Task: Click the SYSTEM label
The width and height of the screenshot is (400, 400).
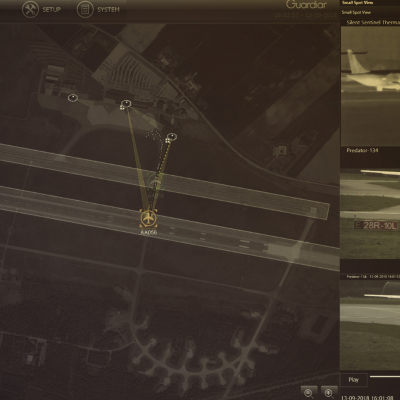Action: coord(108,9)
